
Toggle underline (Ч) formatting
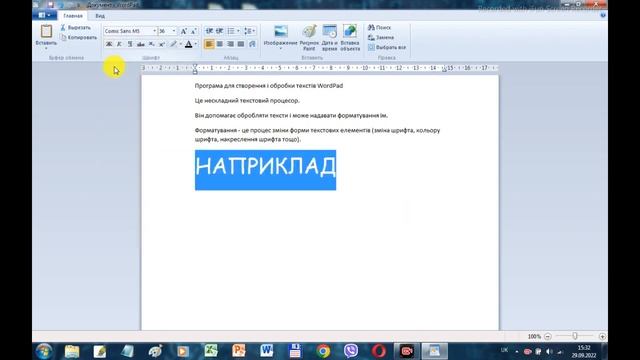(x=130, y=44)
